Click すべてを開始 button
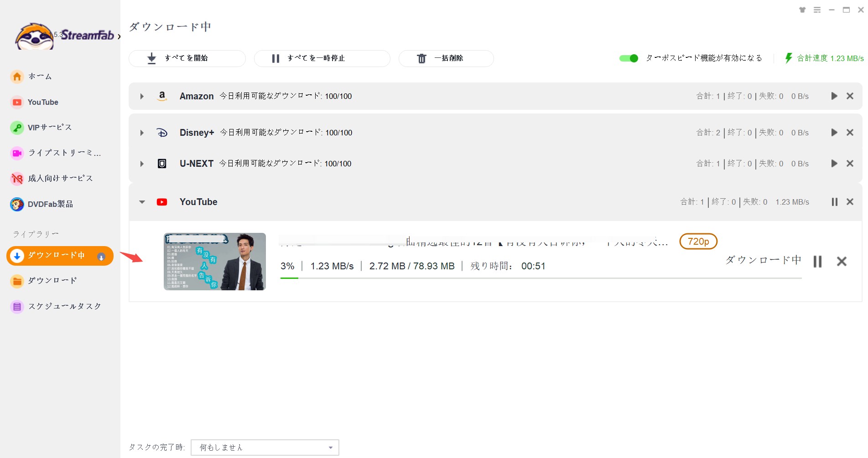Viewport: 868px width, 458px height. click(x=187, y=58)
